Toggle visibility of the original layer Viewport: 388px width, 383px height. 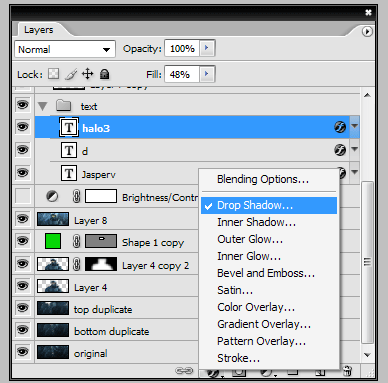tap(23, 352)
